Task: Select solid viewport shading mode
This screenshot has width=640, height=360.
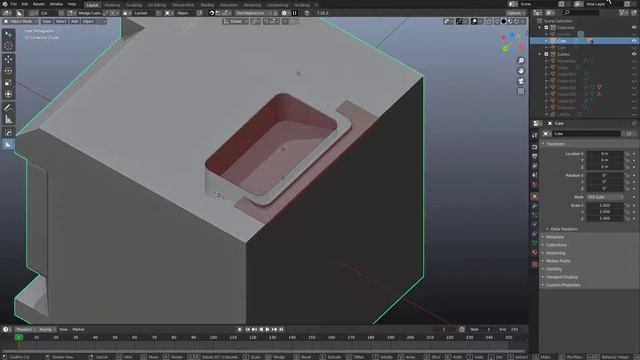Action: point(504,21)
